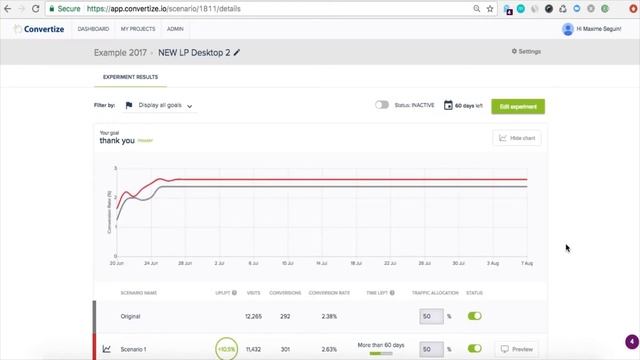The width and height of the screenshot is (640, 360).
Task: Click Scenario 1 time left progress bar
Action: coord(381,353)
